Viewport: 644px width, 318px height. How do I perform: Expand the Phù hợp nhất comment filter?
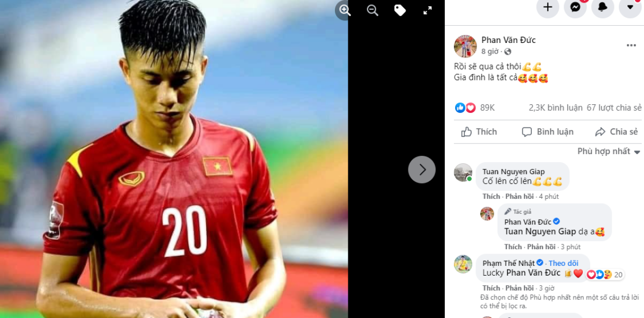coord(609,151)
